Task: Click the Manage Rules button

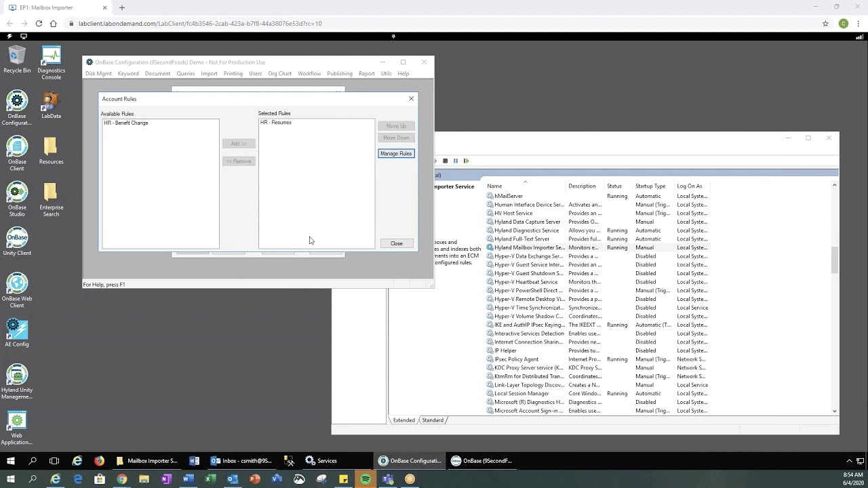Action: tap(396, 153)
